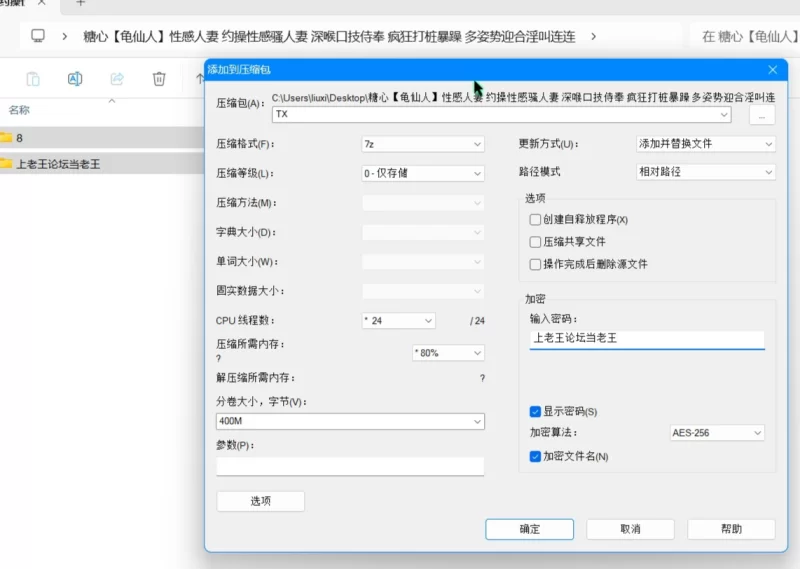
Task: Click the 参数 parameters input field
Action: 350,466
